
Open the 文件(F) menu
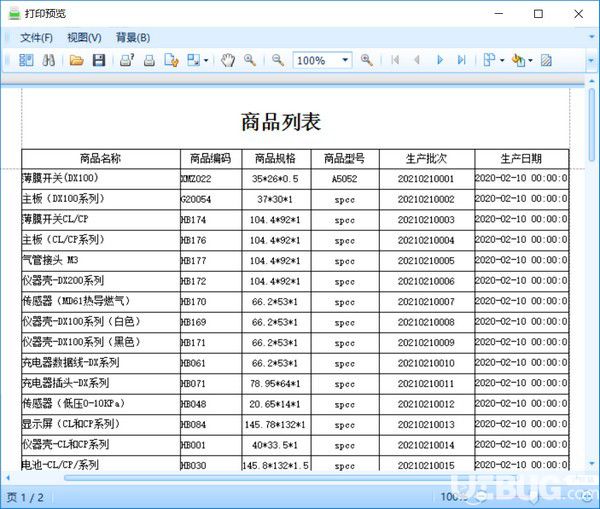(x=36, y=38)
